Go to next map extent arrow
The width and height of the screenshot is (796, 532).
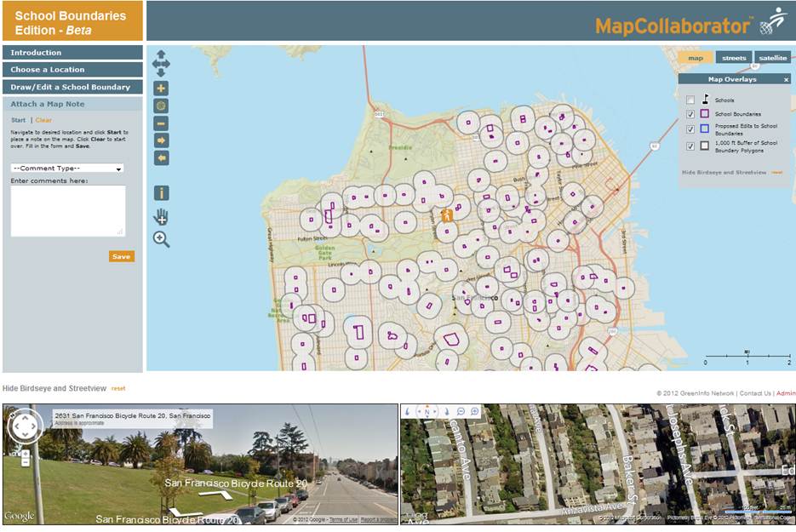pyautogui.click(x=161, y=140)
